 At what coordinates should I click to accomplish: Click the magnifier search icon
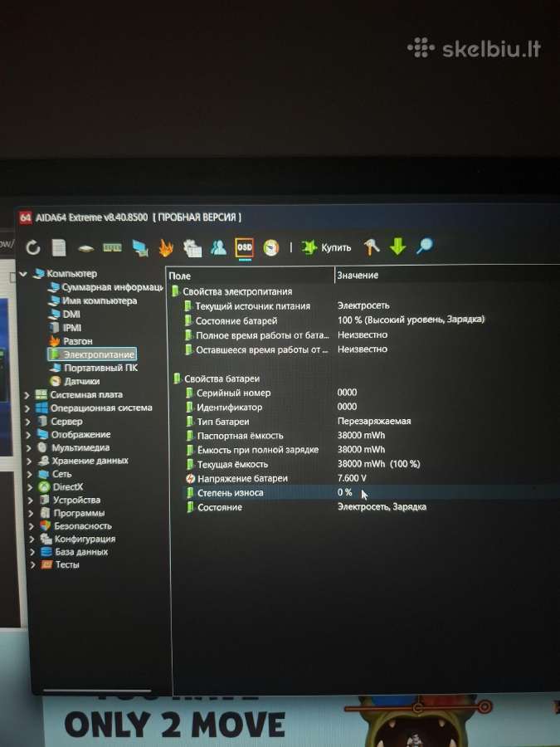coord(424,246)
